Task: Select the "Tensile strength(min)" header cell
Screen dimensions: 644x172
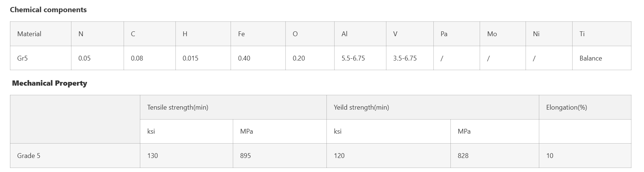Action: (x=178, y=107)
